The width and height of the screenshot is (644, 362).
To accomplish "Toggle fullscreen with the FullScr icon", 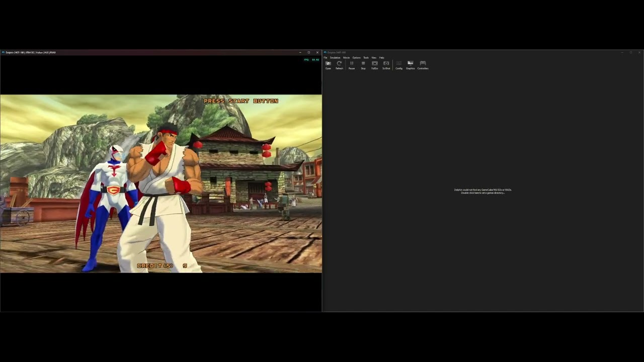I will click(374, 65).
